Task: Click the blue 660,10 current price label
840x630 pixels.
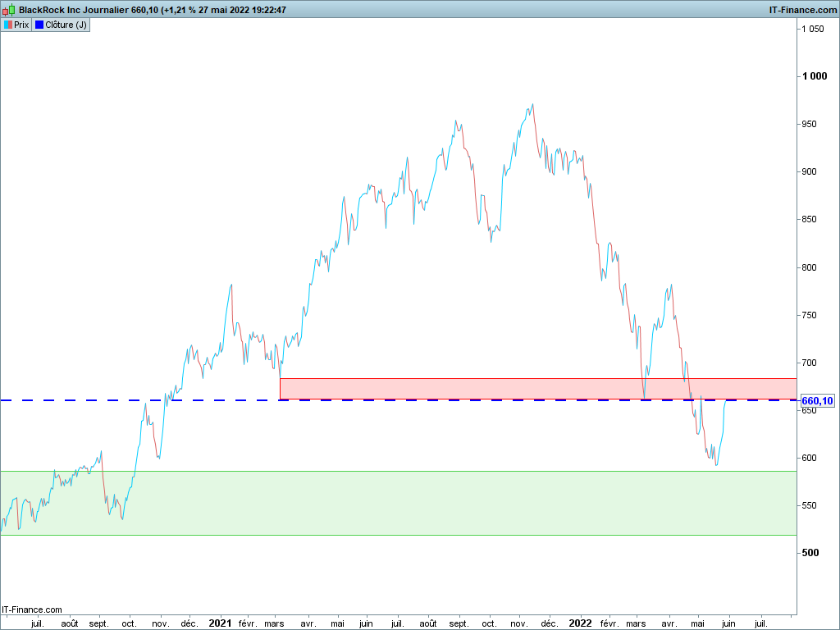Action: (x=817, y=400)
